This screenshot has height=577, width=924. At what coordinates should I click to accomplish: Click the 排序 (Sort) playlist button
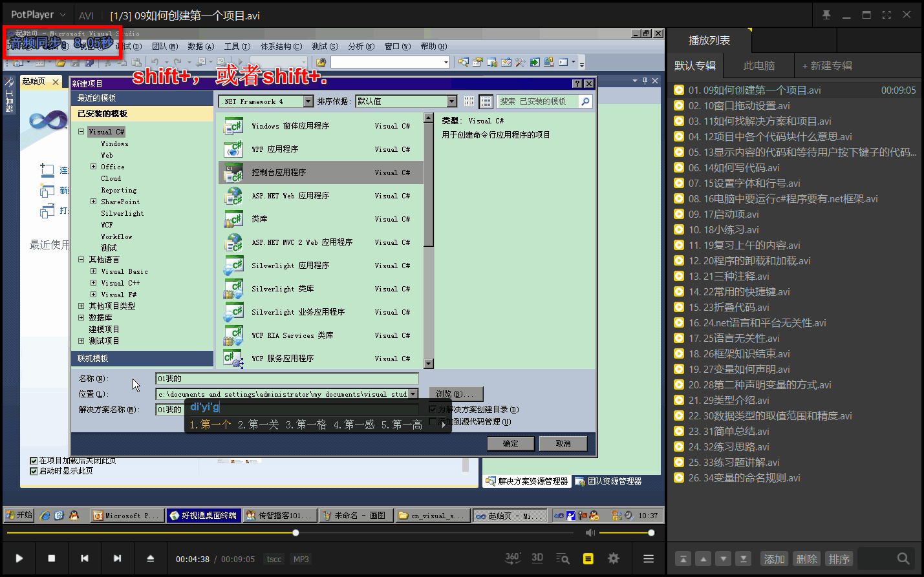click(839, 559)
